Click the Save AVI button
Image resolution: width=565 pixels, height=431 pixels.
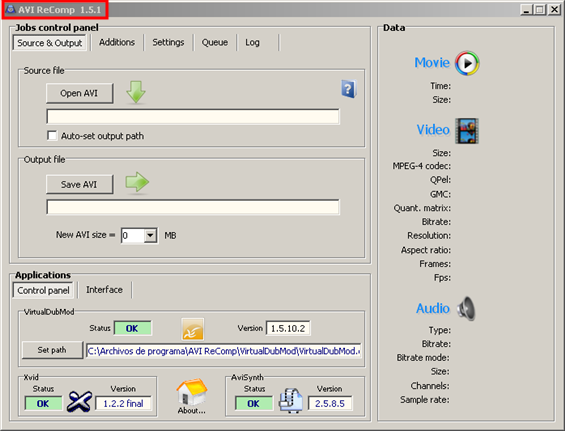pos(79,185)
